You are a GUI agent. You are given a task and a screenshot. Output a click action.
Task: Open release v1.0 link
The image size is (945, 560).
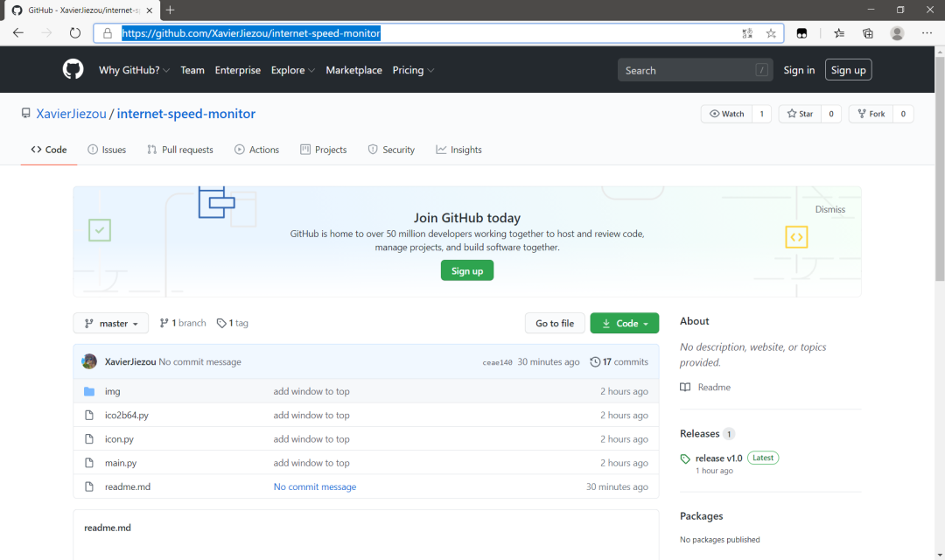[x=719, y=458]
